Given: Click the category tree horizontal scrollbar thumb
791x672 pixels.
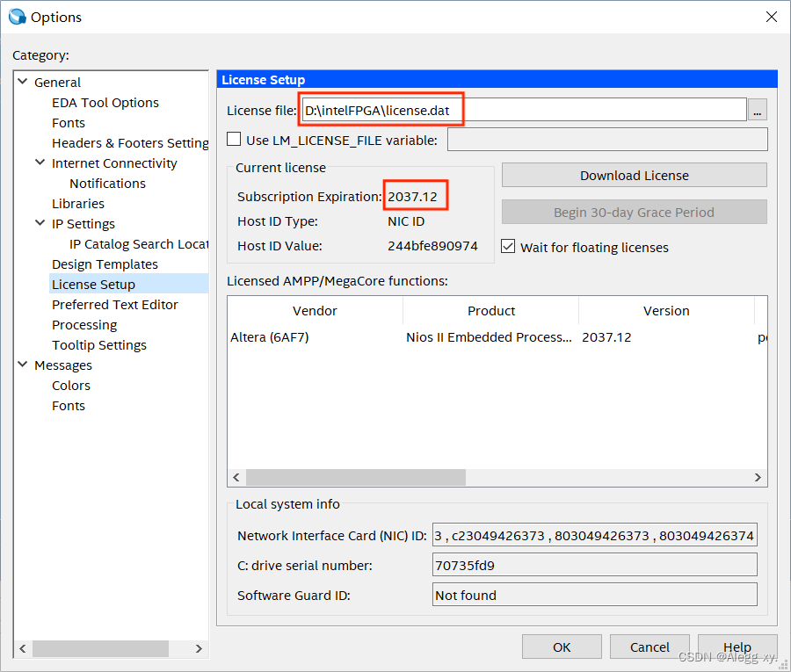Looking at the screenshot, I should [100, 648].
